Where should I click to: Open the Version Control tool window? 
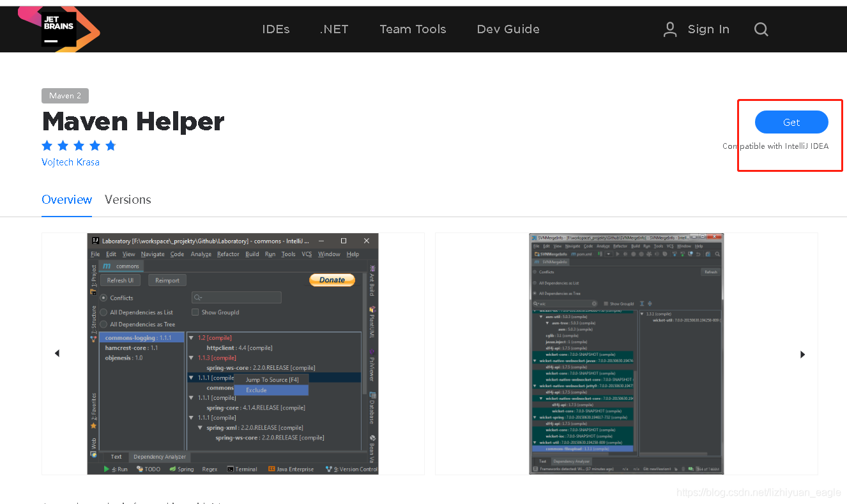coord(351,468)
